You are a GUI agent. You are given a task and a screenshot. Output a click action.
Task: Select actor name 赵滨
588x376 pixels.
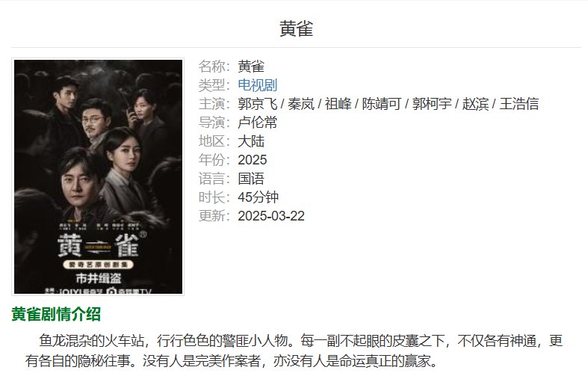(x=475, y=104)
